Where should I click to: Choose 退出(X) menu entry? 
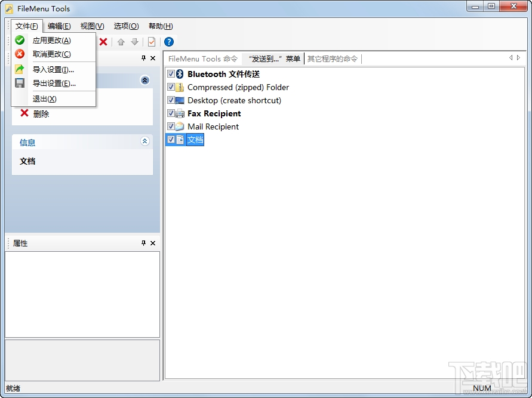54,98
